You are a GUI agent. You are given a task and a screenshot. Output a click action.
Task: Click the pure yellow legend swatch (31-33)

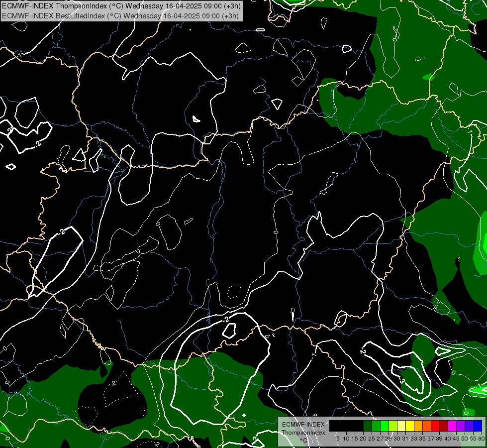[410, 426]
